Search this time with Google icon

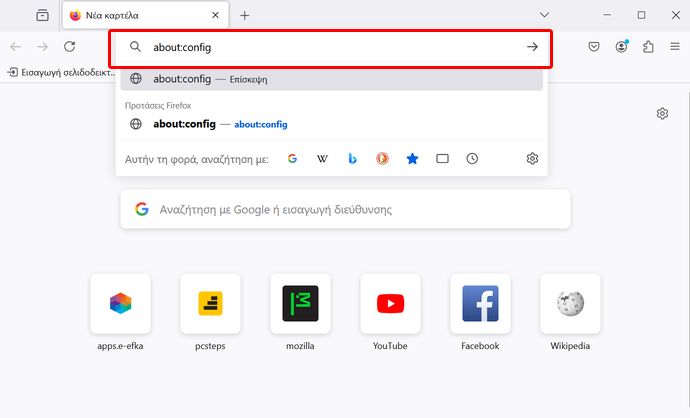tap(292, 158)
